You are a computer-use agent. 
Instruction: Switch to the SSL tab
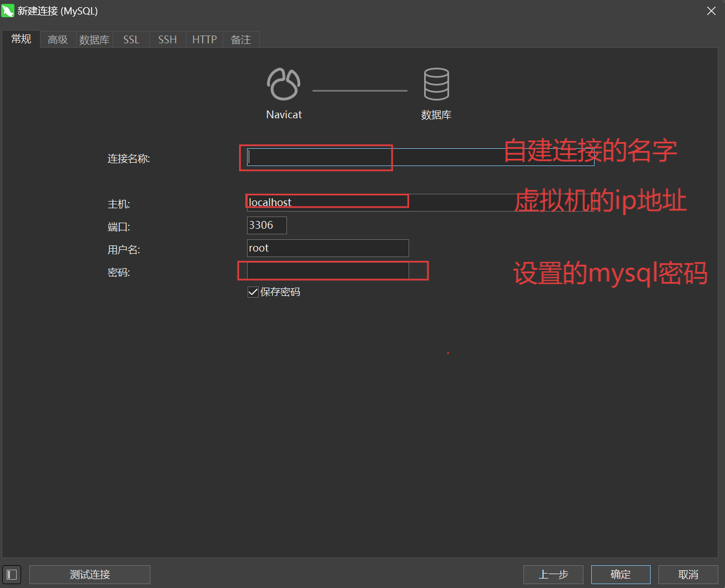point(131,39)
